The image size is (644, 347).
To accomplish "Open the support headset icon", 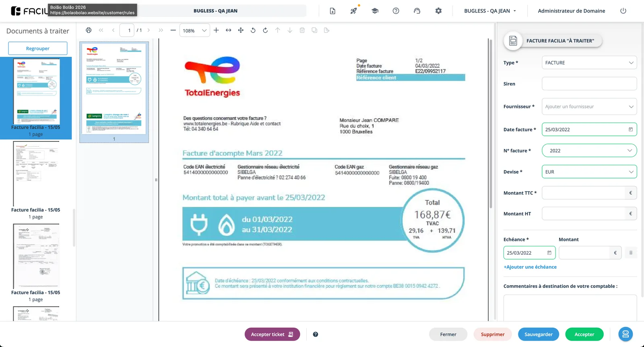I will [417, 11].
